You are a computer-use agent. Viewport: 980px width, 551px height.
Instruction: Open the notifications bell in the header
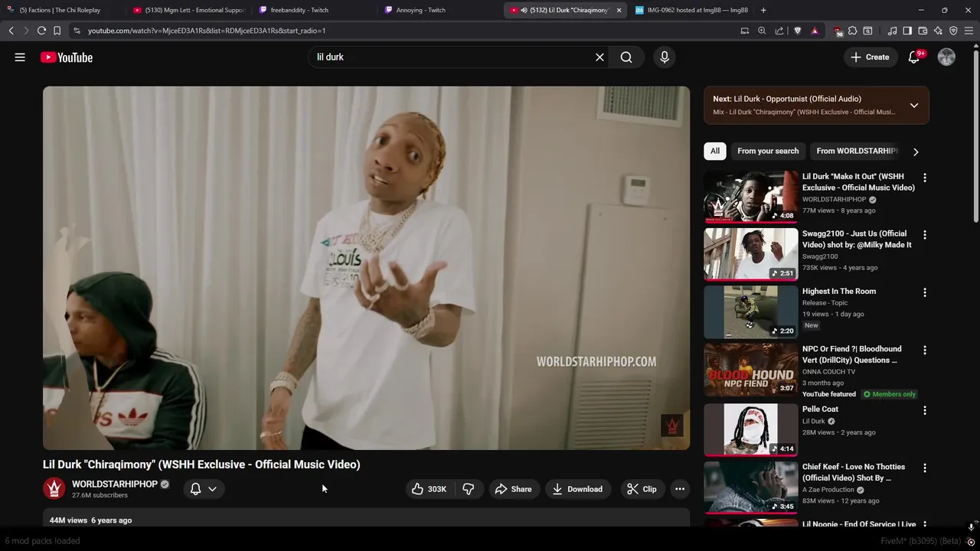tap(913, 57)
